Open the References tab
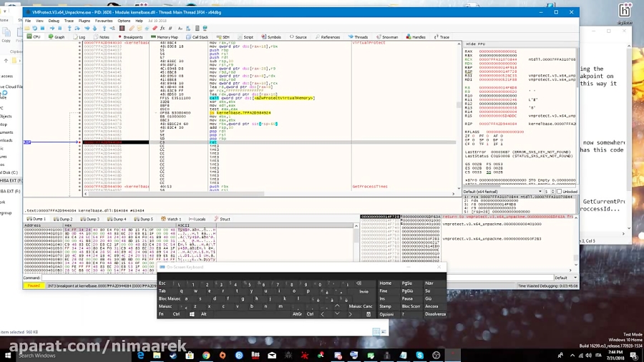This screenshot has width=644, height=362. coord(328,37)
